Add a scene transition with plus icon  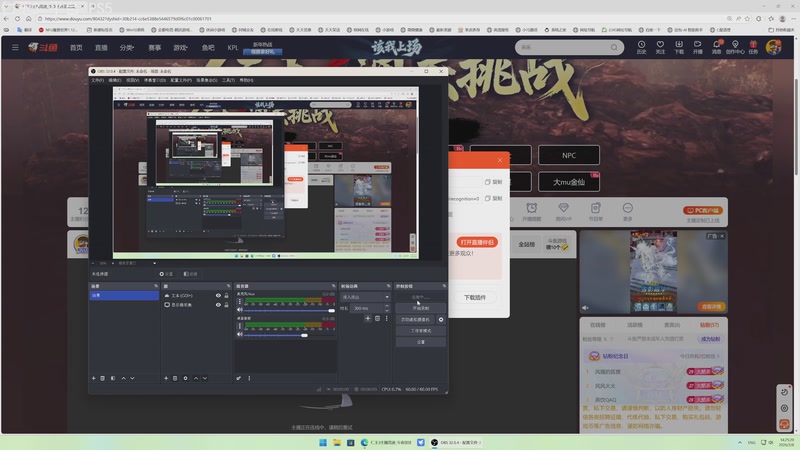pyautogui.click(x=368, y=318)
